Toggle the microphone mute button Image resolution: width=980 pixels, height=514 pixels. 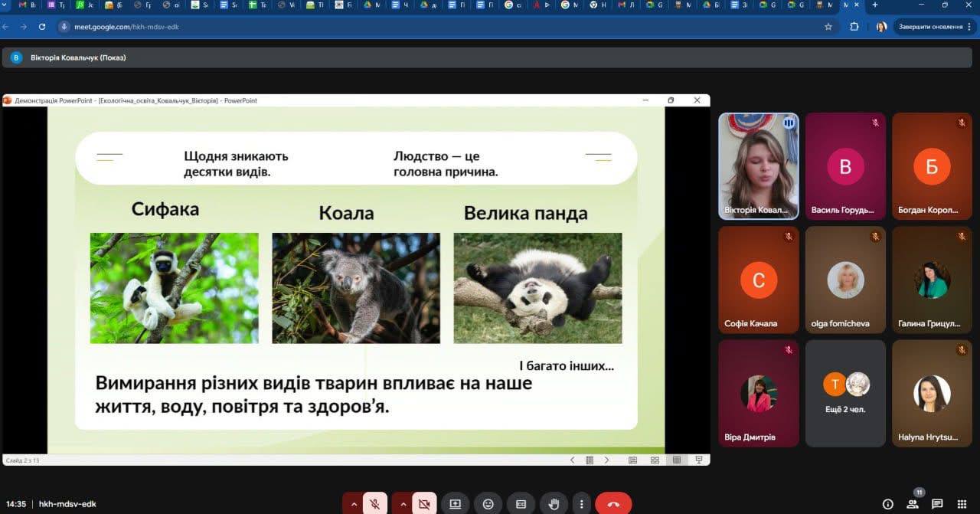(x=374, y=504)
